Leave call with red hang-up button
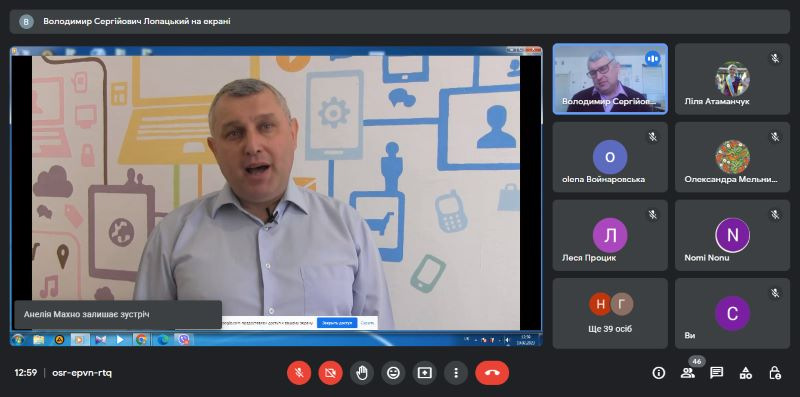 (x=492, y=373)
